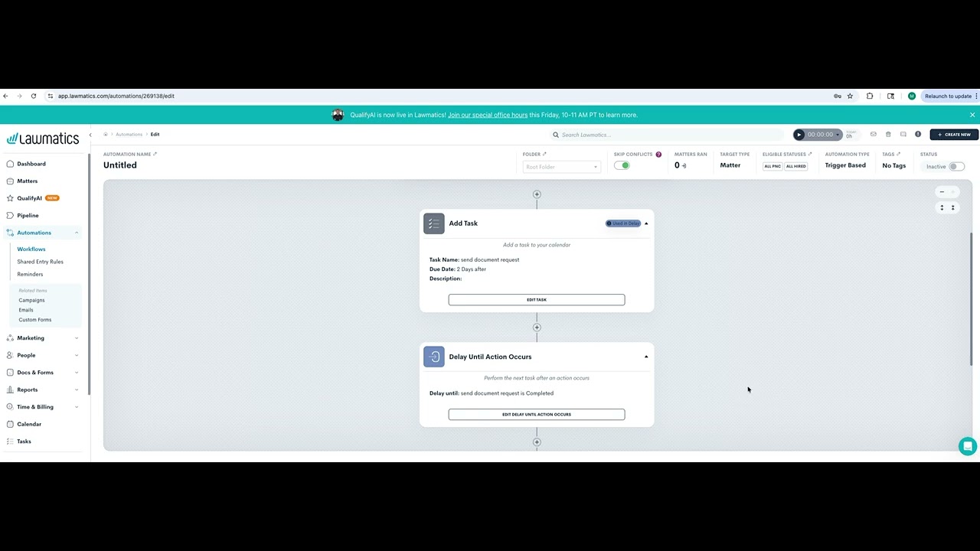
Task: Click the Search Lawmatics field
Action: tap(666, 135)
